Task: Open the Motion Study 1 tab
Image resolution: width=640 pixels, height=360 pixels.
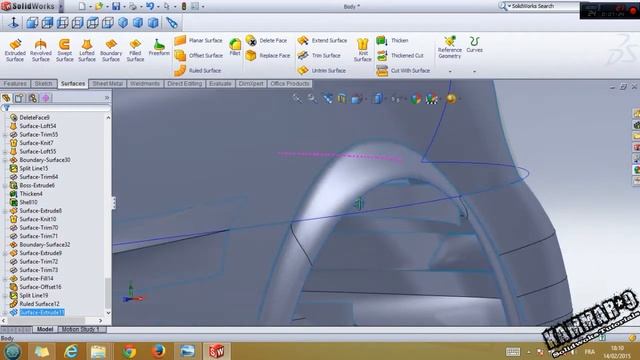Action: pyautogui.click(x=80, y=329)
